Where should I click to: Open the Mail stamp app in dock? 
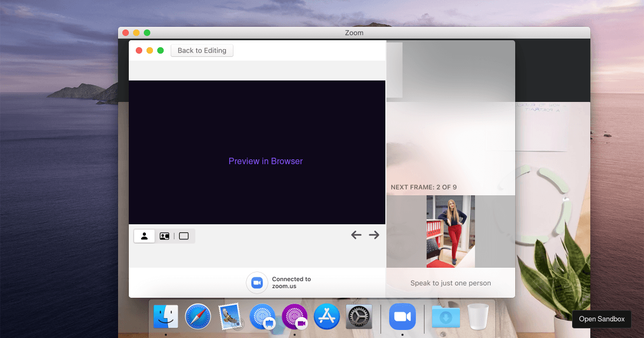(231, 316)
